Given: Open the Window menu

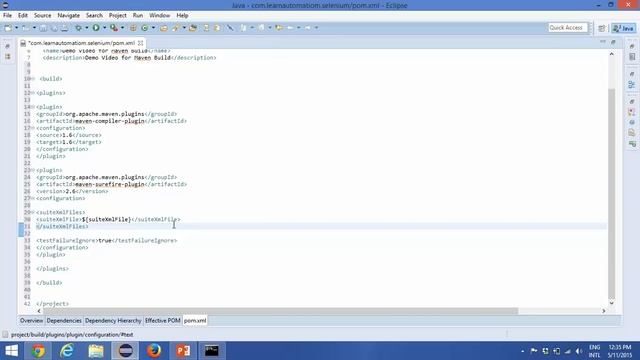Looking at the screenshot, I should (x=160, y=16).
